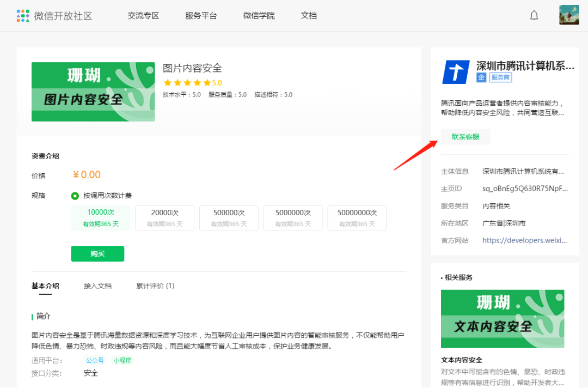This screenshot has height=388, width=588.
Task: Click the five-star rating icons
Action: (x=187, y=82)
